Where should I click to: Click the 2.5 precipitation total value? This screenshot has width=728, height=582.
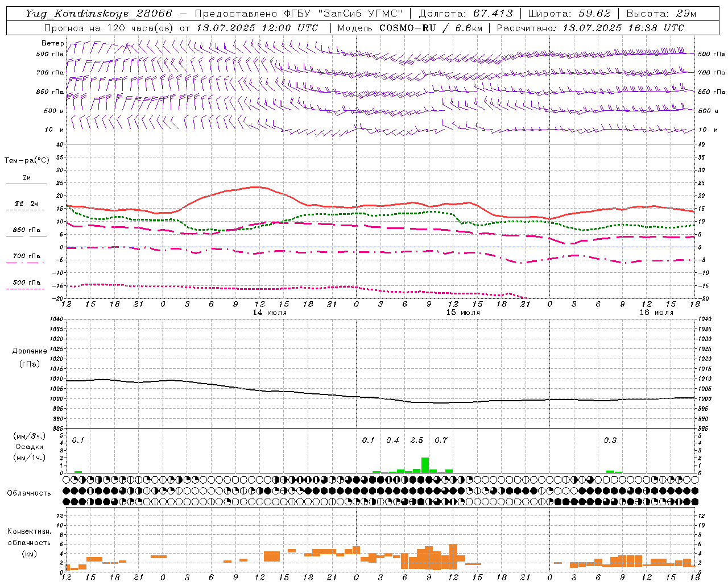click(x=417, y=440)
